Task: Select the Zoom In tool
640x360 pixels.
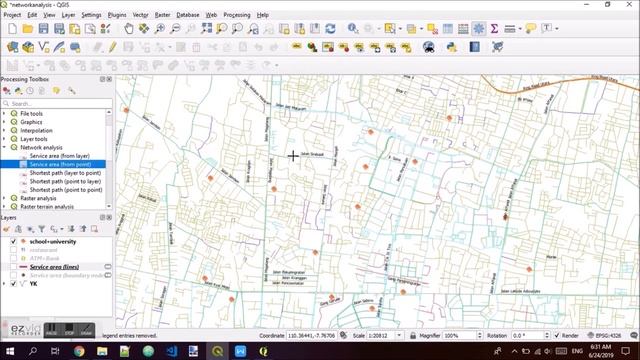Action: (x=160, y=29)
